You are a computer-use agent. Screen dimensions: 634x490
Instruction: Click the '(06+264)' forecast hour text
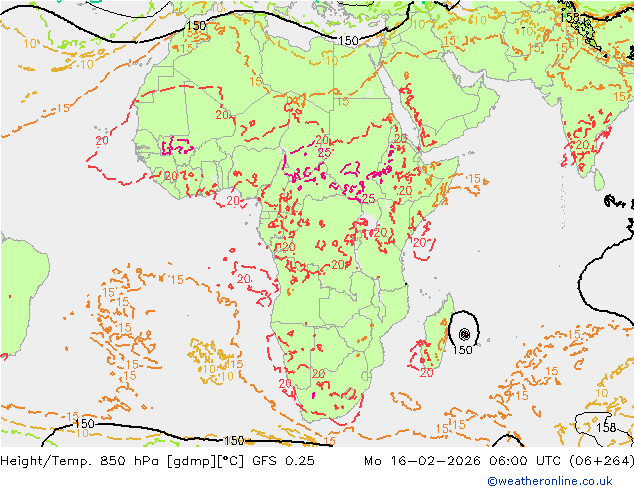coord(602,461)
